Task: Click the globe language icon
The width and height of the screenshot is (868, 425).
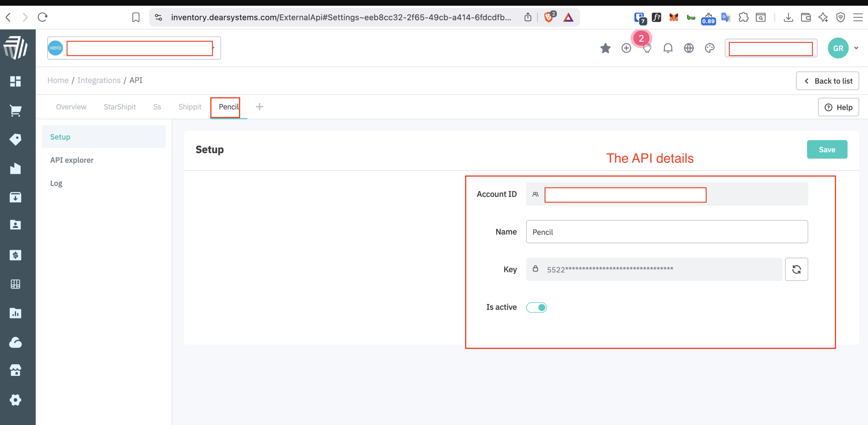Action: [x=689, y=48]
